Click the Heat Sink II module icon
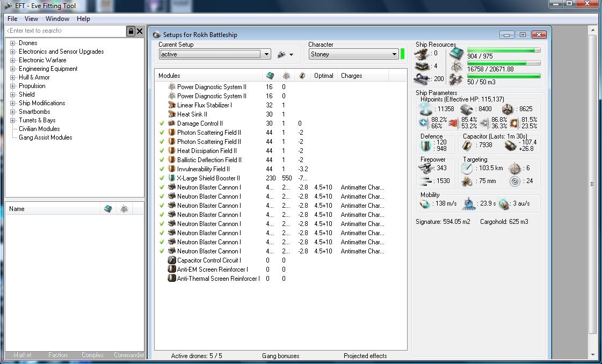 pyautogui.click(x=172, y=114)
